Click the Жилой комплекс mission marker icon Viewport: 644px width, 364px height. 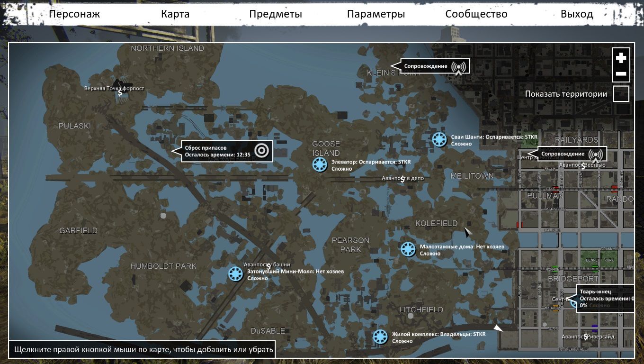pyautogui.click(x=380, y=337)
